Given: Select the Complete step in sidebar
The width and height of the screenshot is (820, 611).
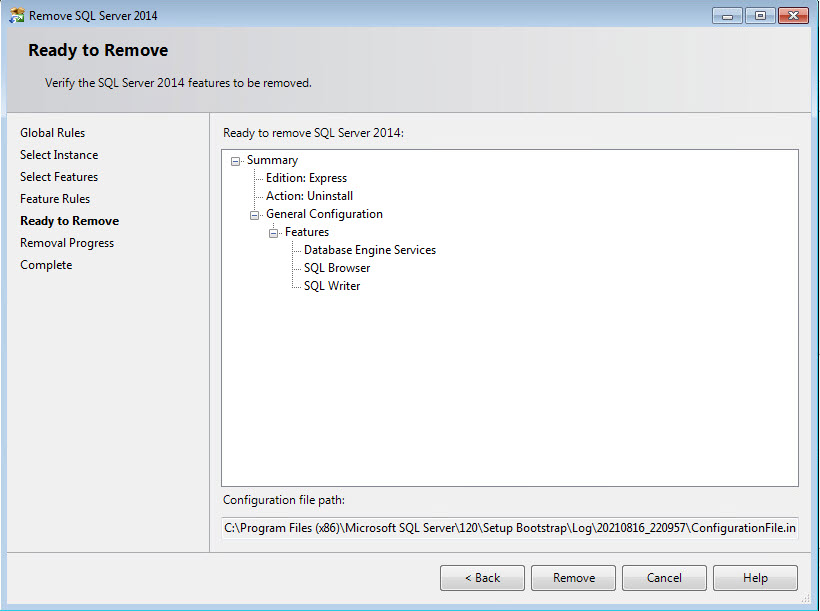Looking at the screenshot, I should click(46, 265).
